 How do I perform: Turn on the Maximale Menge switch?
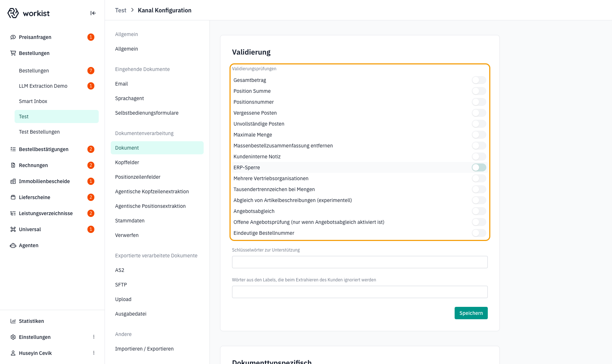pos(479,135)
